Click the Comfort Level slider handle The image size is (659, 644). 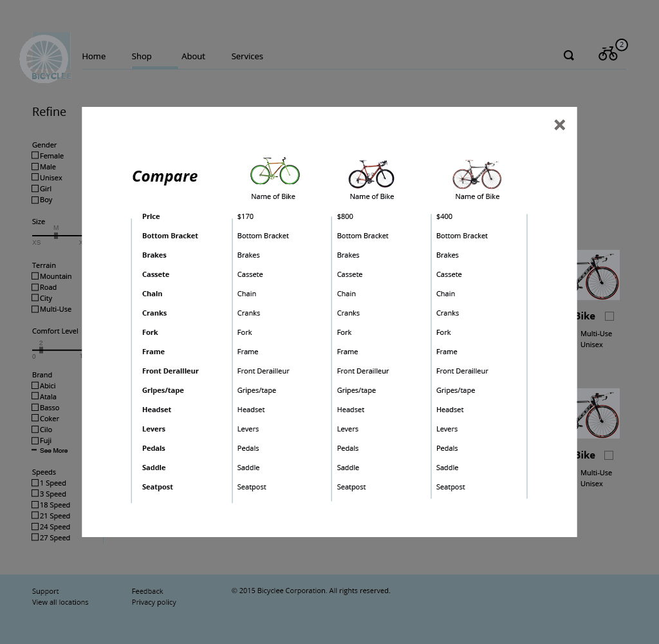pyautogui.click(x=41, y=350)
